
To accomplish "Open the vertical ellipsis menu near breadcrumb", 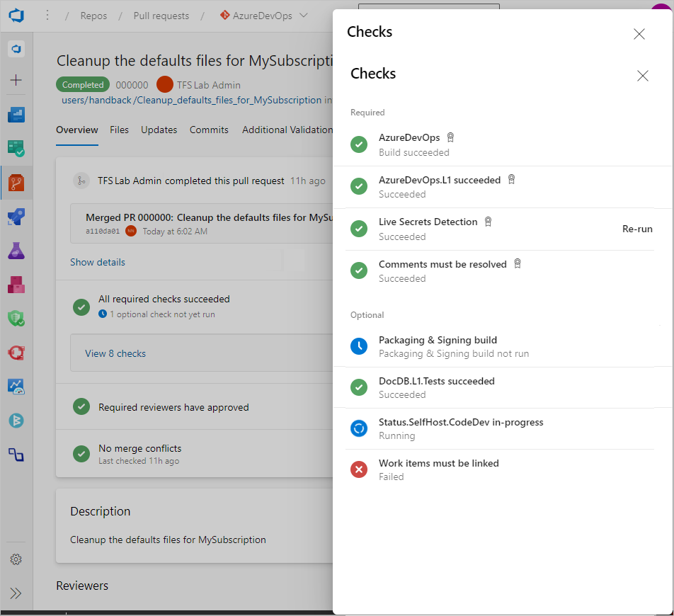I will pyautogui.click(x=47, y=15).
